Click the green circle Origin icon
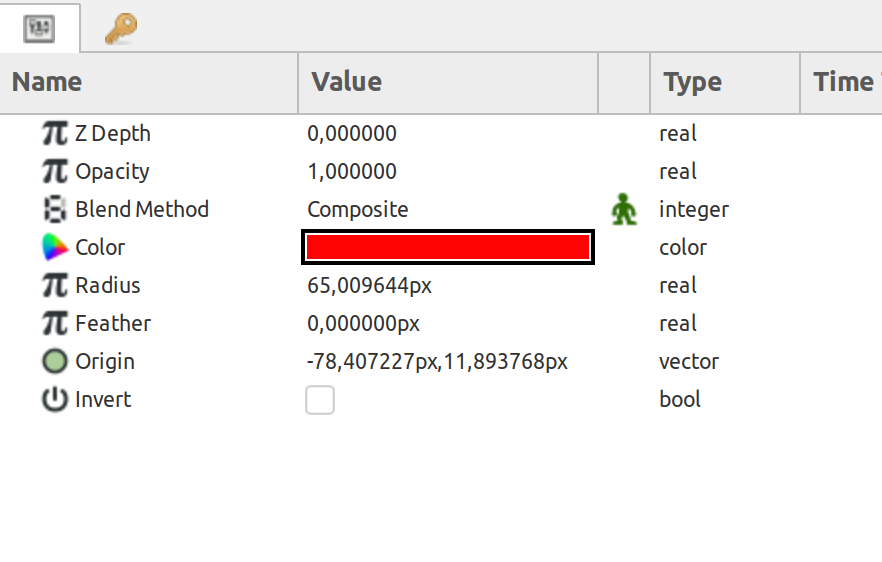This screenshot has width=882, height=562. point(55,361)
